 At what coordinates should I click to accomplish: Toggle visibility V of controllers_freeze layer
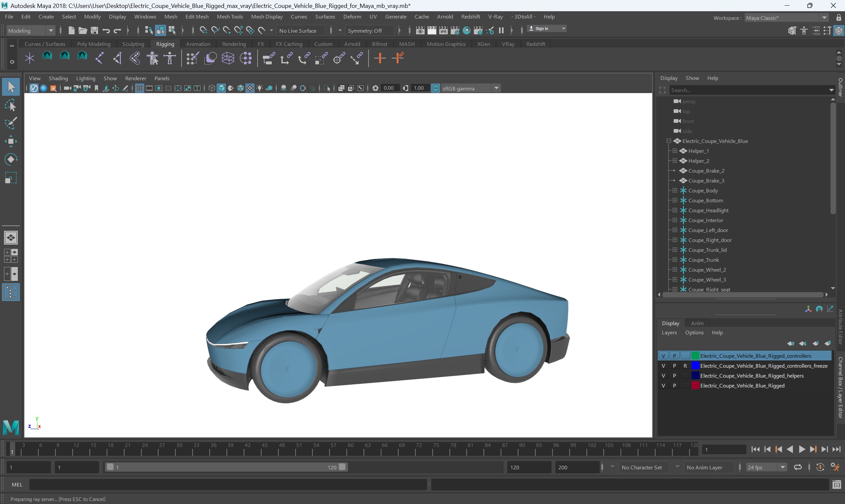pyautogui.click(x=663, y=366)
